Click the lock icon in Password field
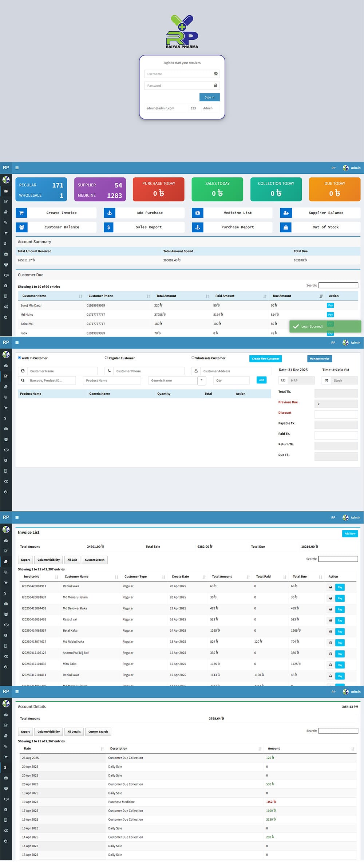The image size is (364, 868). (215, 86)
